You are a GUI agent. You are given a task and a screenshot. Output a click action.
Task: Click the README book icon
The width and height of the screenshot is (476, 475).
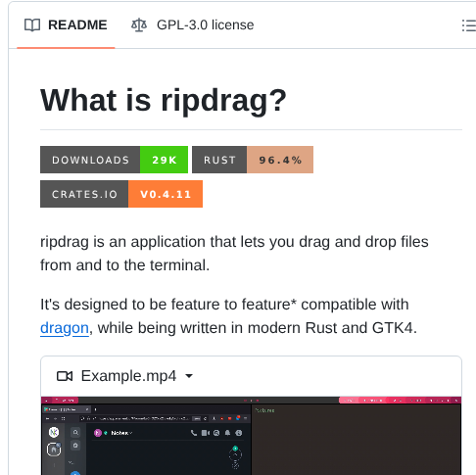pos(32,25)
